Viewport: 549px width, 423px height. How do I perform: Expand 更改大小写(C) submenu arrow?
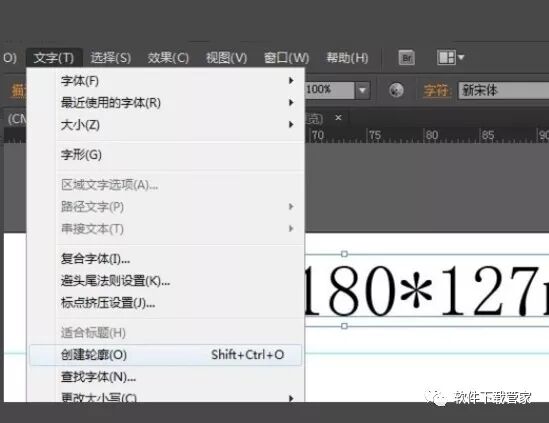[291, 398]
